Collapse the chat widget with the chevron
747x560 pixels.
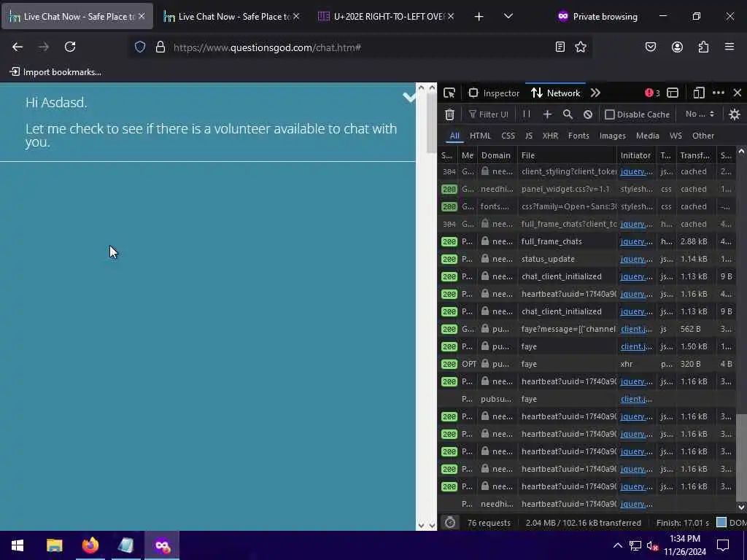click(x=409, y=97)
